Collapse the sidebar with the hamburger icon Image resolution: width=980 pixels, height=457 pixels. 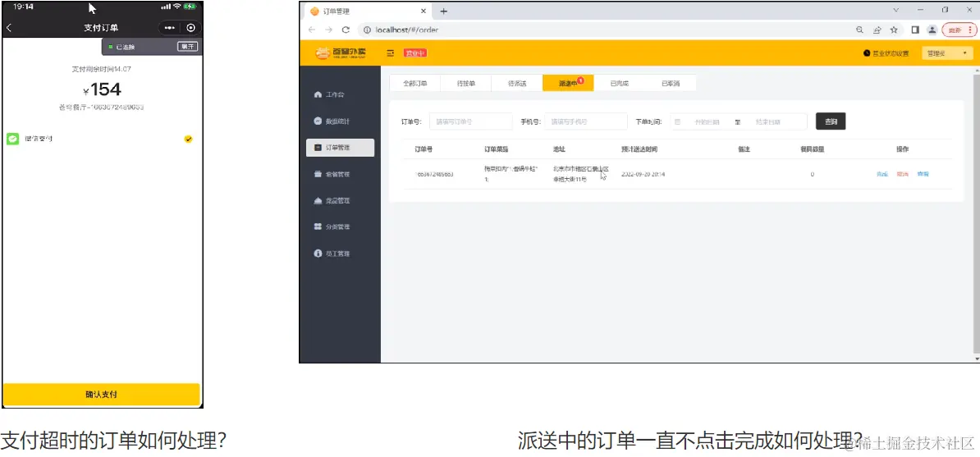click(391, 53)
